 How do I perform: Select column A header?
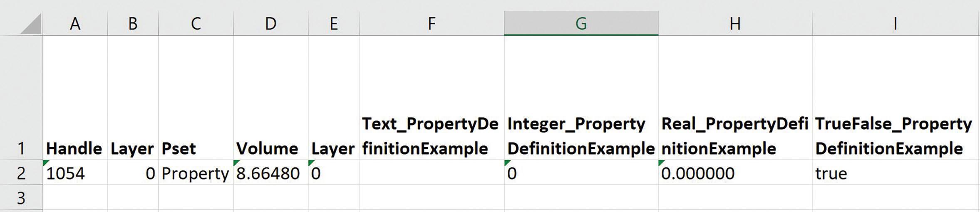tap(75, 24)
